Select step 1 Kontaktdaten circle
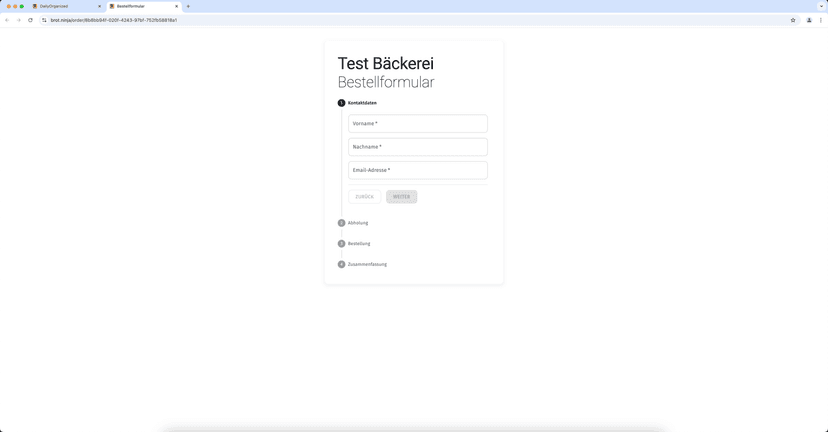 click(341, 103)
